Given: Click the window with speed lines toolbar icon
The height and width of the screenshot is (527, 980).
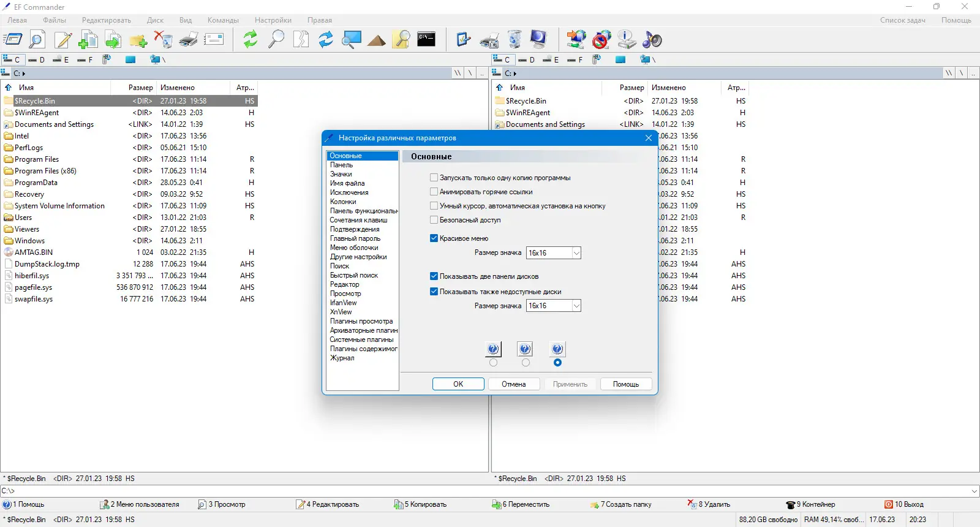Looking at the screenshot, I should (13, 40).
